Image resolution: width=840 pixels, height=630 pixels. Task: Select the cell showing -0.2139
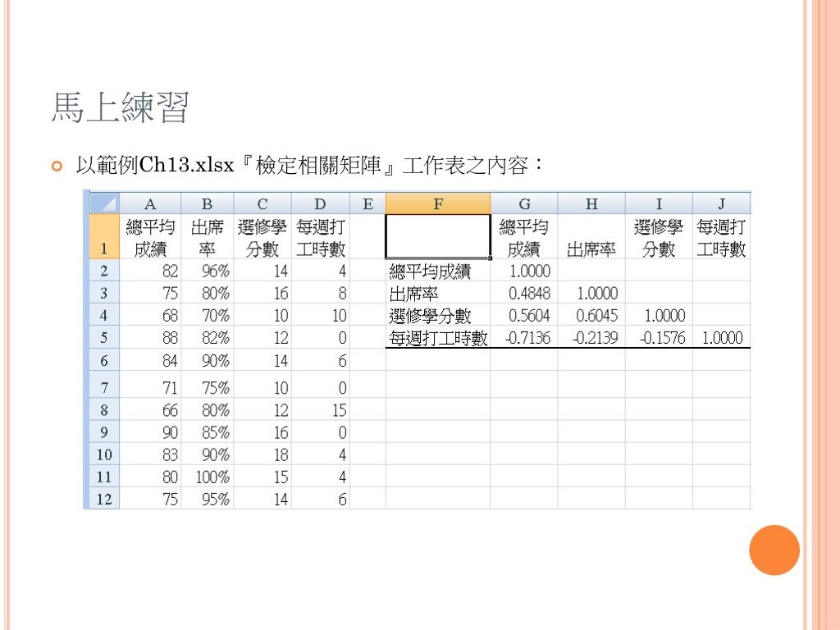point(591,337)
